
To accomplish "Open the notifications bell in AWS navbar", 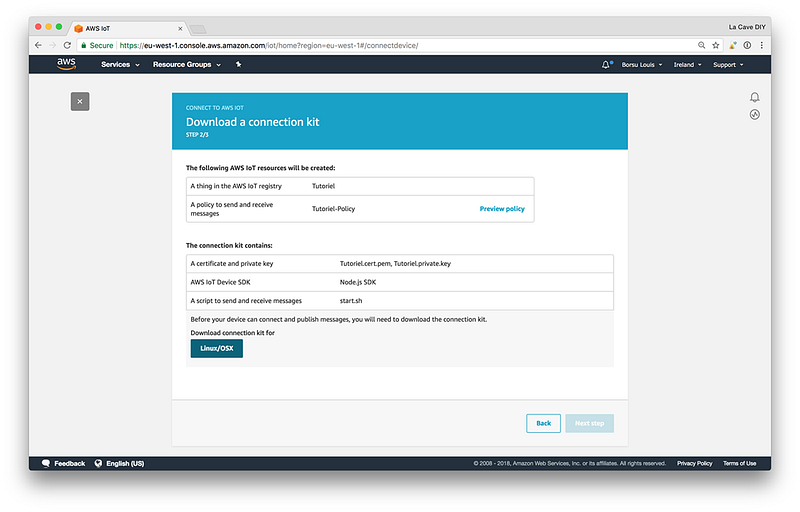I will 606,64.
